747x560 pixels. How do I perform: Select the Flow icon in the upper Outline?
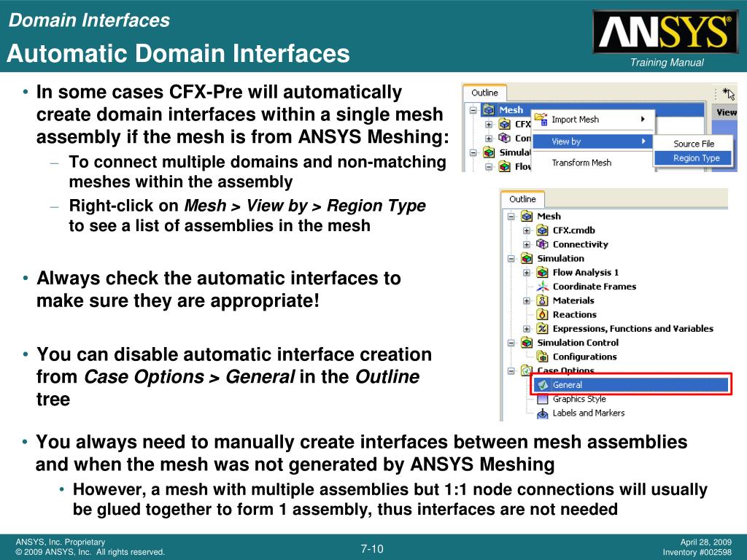pos(505,167)
